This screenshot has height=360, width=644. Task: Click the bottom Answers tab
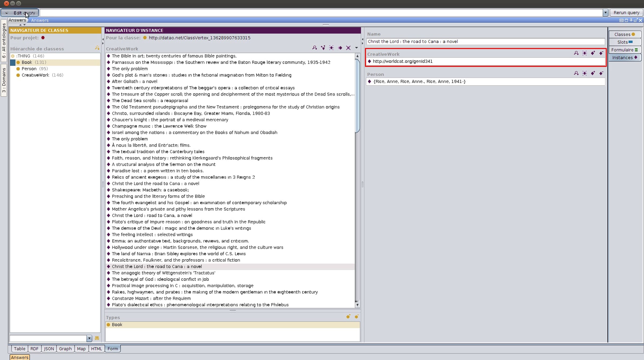[20, 357]
